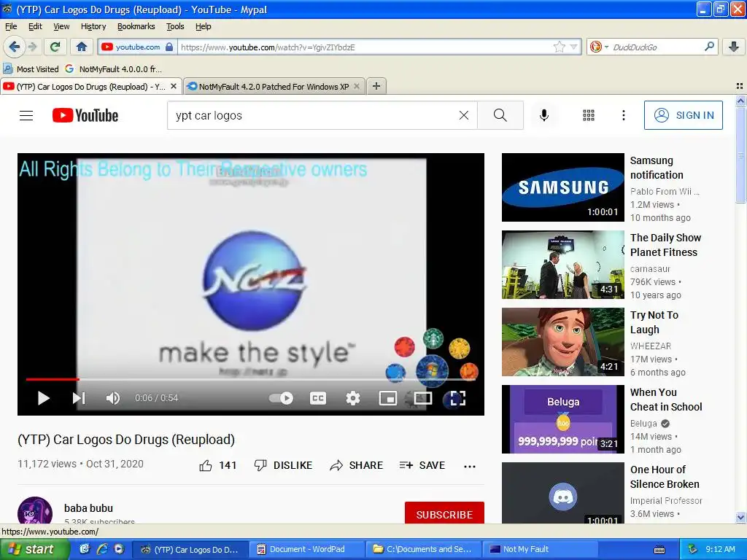Submit the YouTube search magnifier button
This screenshot has height=560, width=747.
pos(500,115)
